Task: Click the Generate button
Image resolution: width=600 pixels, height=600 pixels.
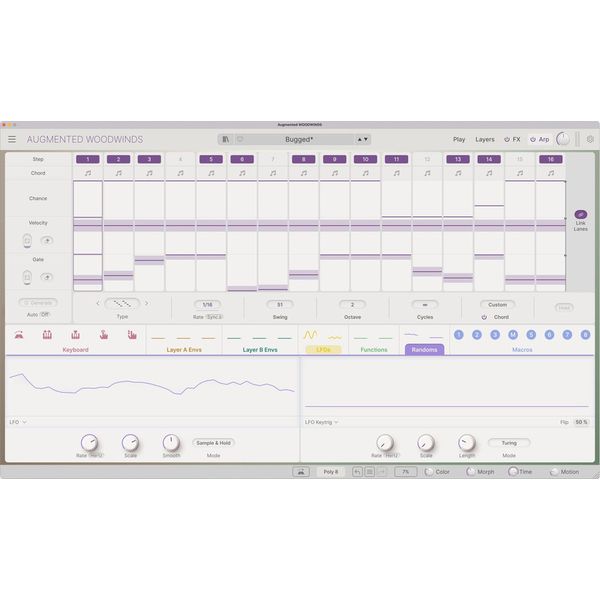Action: (x=38, y=303)
